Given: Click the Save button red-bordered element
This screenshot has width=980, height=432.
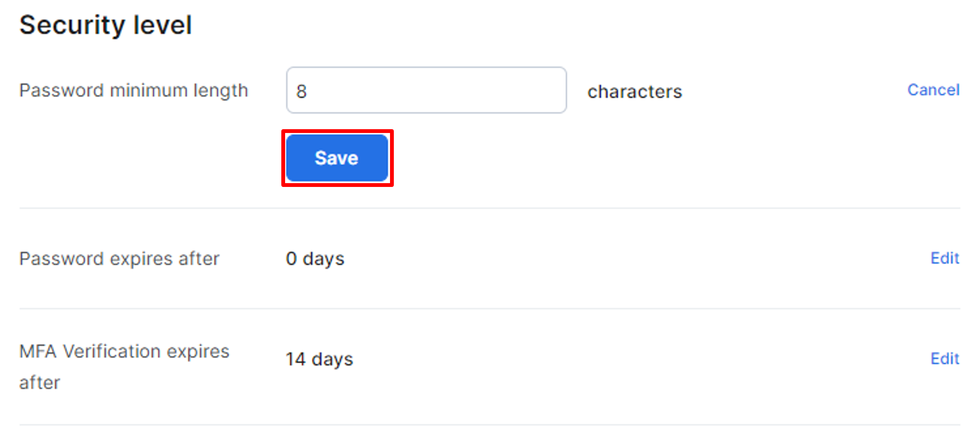Looking at the screenshot, I should pyautogui.click(x=335, y=157).
